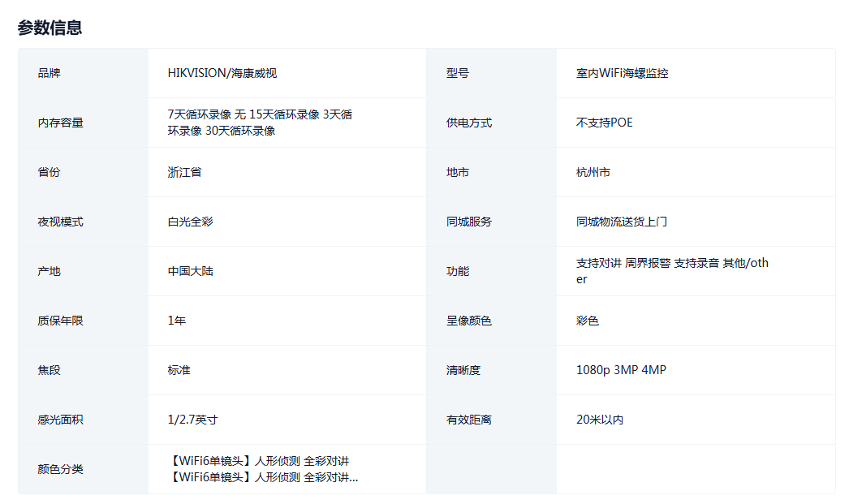Select the 标准 focal length value
This screenshot has height=504, width=849.
tap(179, 370)
